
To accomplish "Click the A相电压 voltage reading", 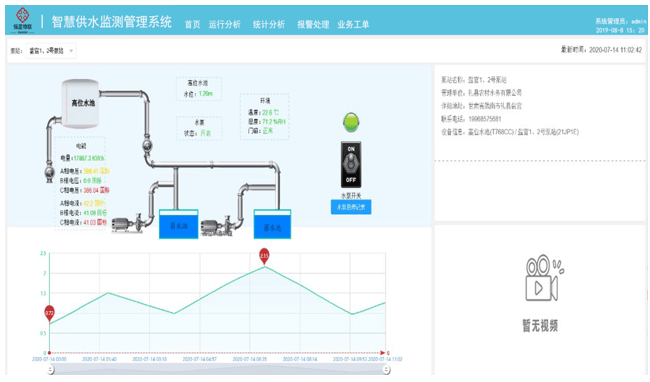I will (x=85, y=171).
